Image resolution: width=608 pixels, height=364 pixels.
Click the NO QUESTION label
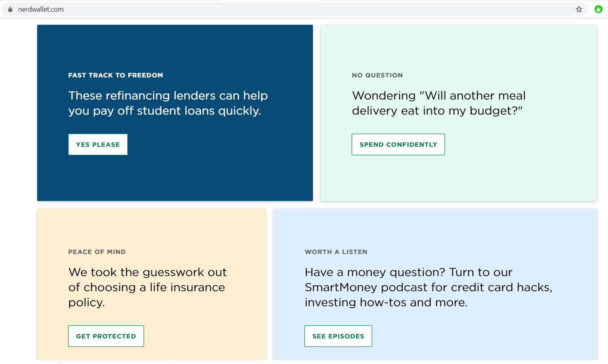tap(377, 75)
